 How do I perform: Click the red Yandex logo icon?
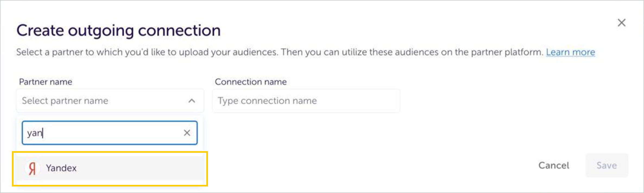(x=32, y=168)
